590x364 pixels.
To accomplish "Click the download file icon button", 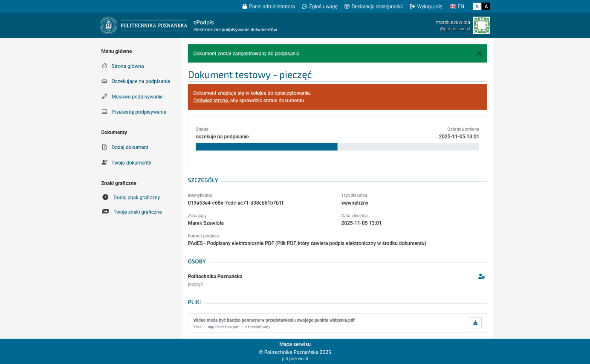I will coord(475,323).
